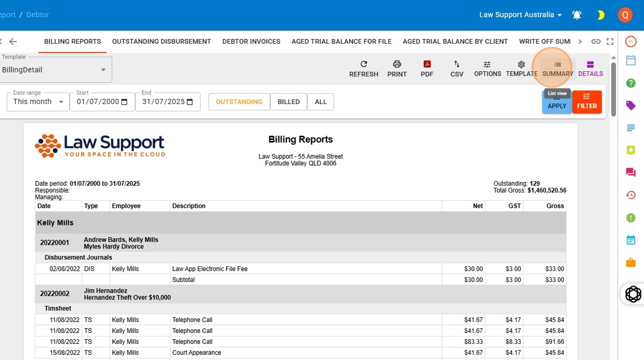Export the report as PDF
Screen dimensions: 644x360
(427, 68)
